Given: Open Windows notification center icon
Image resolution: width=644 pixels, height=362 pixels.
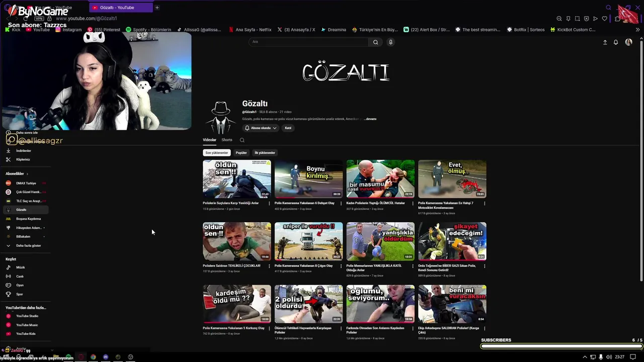Looking at the screenshot, I should click(633, 357).
